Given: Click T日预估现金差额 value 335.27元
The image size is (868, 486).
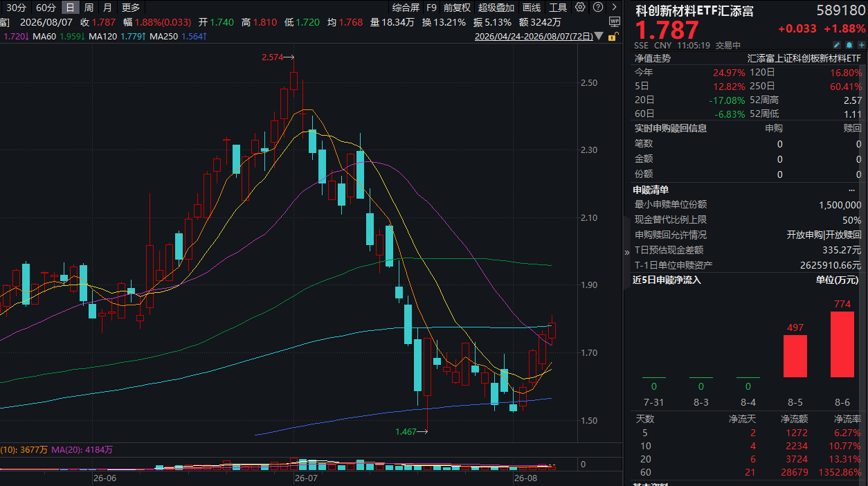Looking at the screenshot, I should tap(841, 251).
